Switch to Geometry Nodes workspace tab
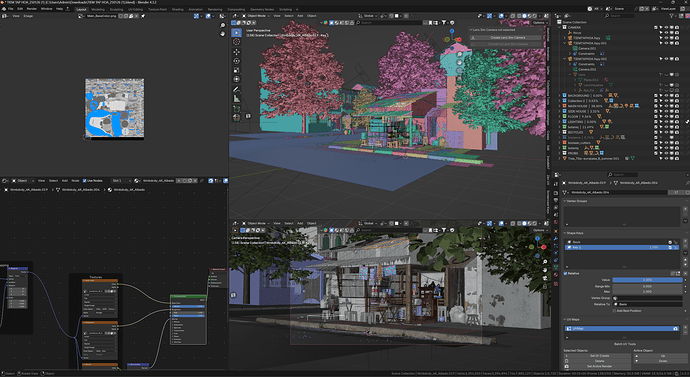The height and width of the screenshot is (377, 690). coord(262,9)
